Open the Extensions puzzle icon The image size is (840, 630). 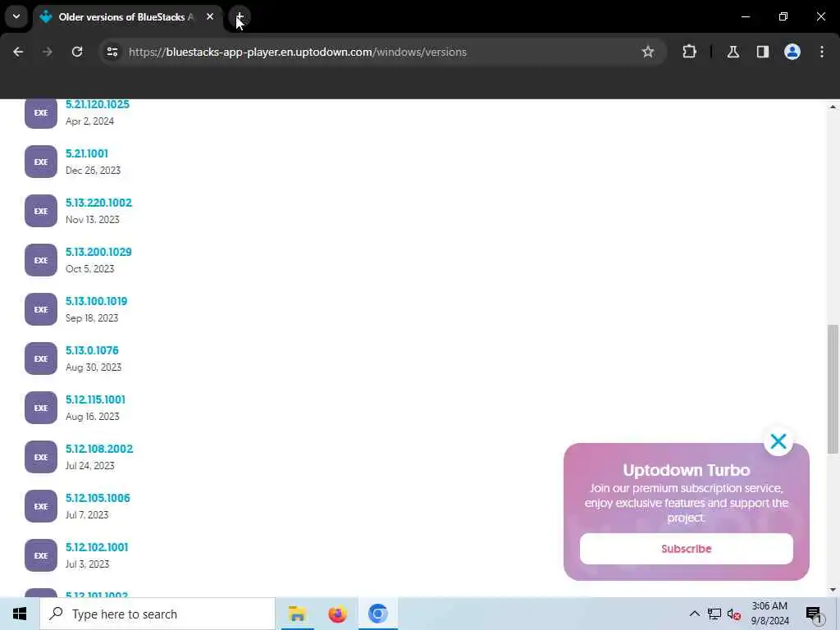tap(689, 52)
